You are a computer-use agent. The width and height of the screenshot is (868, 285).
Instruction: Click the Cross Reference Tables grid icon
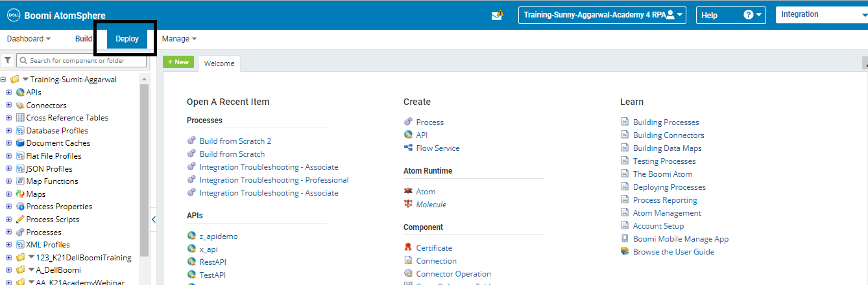click(20, 118)
